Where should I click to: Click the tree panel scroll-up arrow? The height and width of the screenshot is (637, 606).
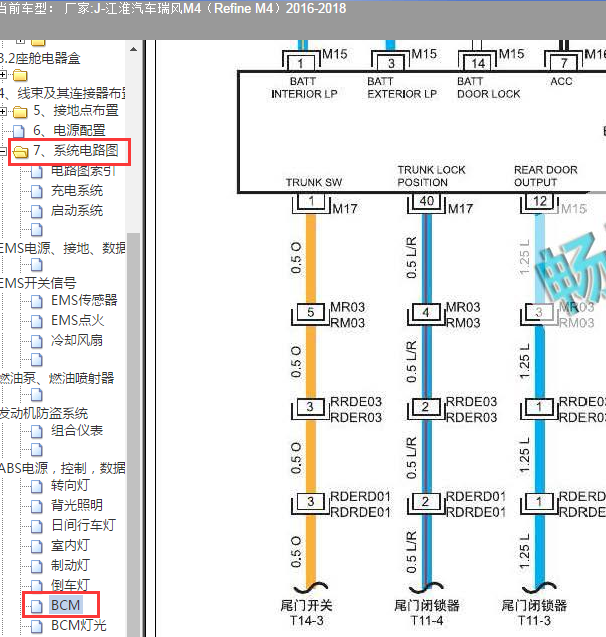click(x=134, y=50)
